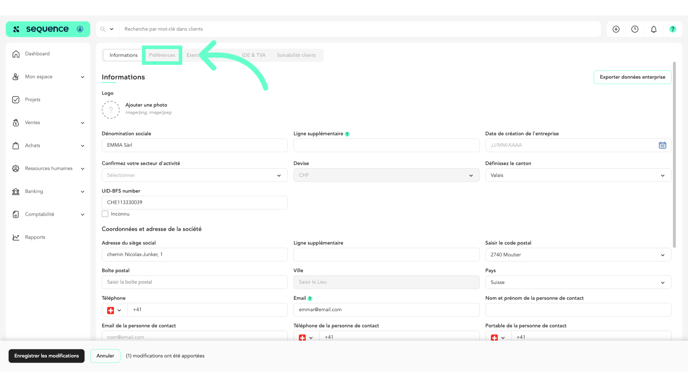
Task: Click the Dénomination sociale field
Action: (194, 145)
